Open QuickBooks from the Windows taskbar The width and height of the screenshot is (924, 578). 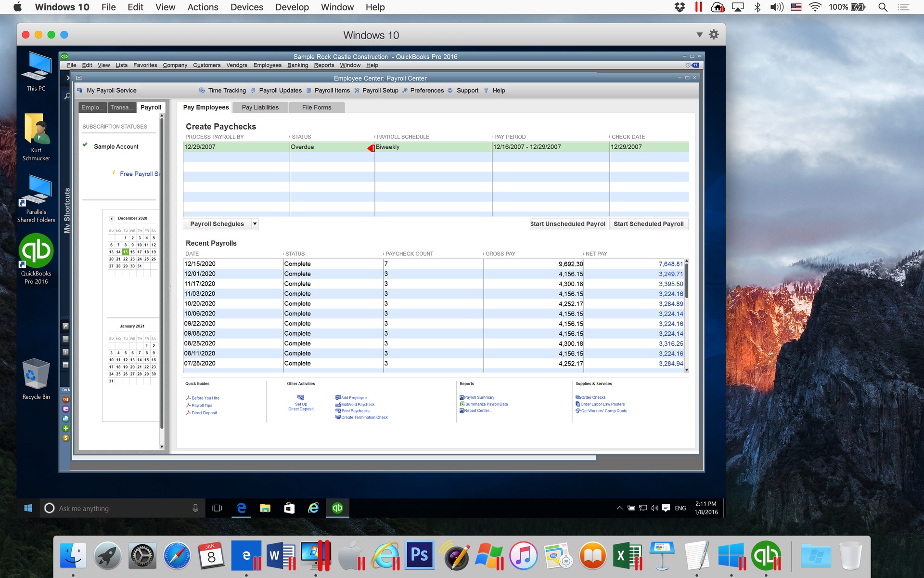337,508
